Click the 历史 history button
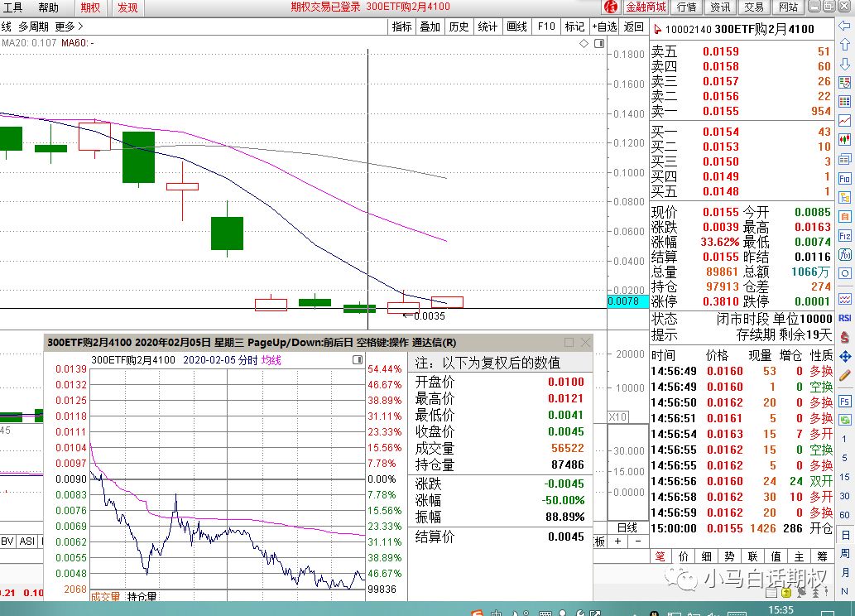The image size is (855, 616). (x=459, y=26)
